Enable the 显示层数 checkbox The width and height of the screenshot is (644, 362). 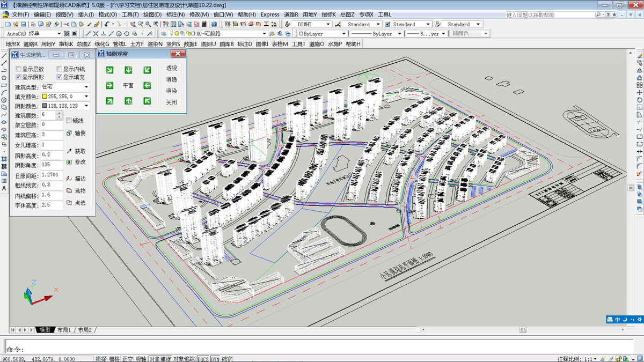tap(19, 69)
